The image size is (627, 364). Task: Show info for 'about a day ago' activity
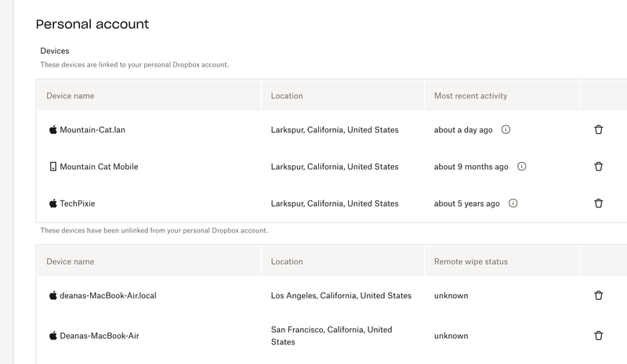(x=506, y=130)
